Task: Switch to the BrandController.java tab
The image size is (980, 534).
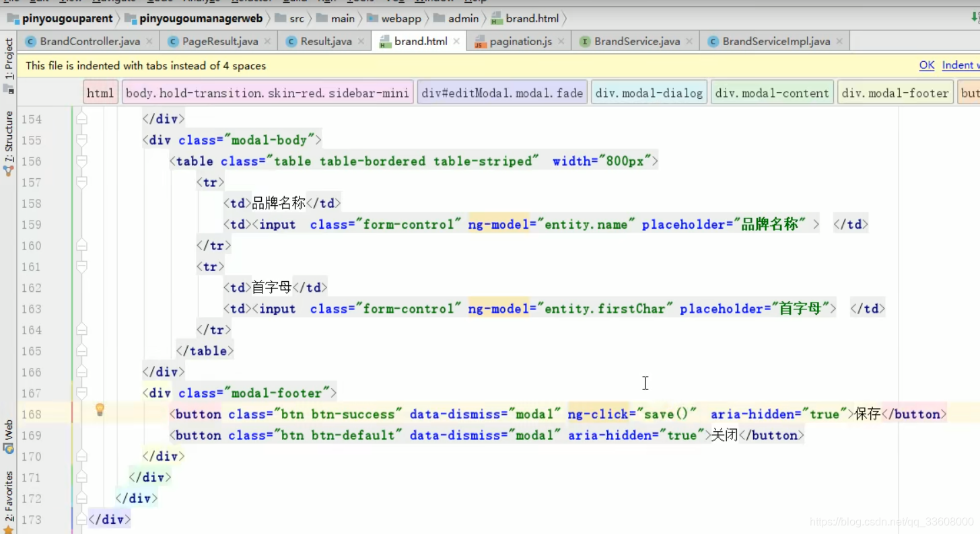Action: tap(90, 42)
